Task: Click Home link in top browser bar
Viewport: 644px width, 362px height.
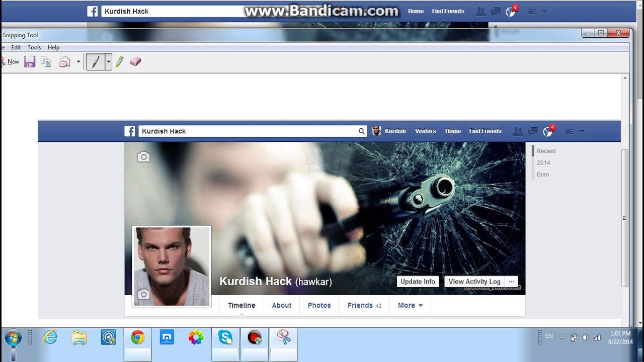Action: tap(416, 11)
